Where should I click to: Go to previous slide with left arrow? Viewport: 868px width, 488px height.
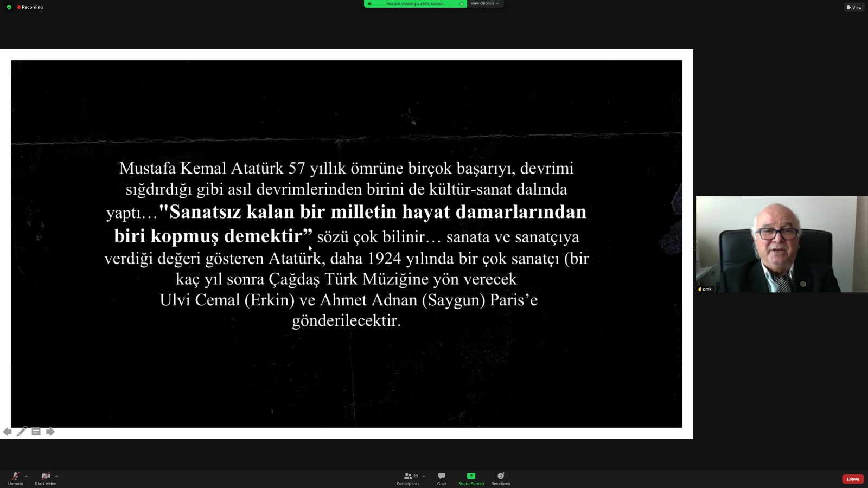click(7, 432)
